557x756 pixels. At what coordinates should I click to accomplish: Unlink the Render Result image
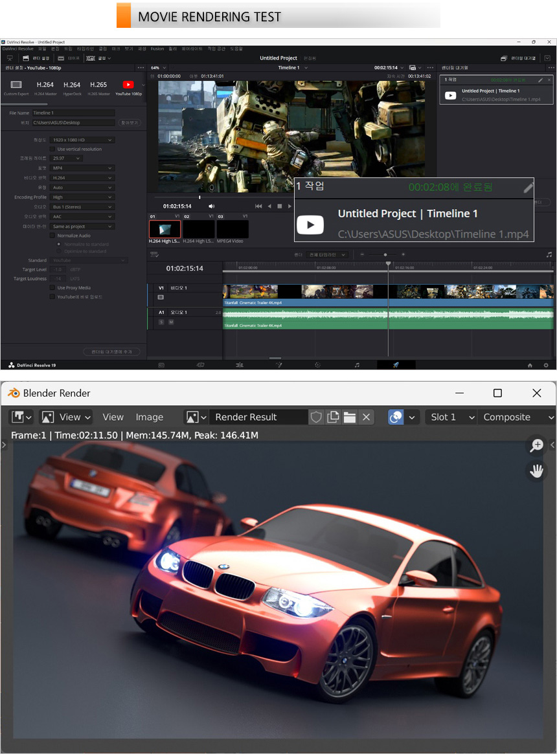[x=367, y=417]
